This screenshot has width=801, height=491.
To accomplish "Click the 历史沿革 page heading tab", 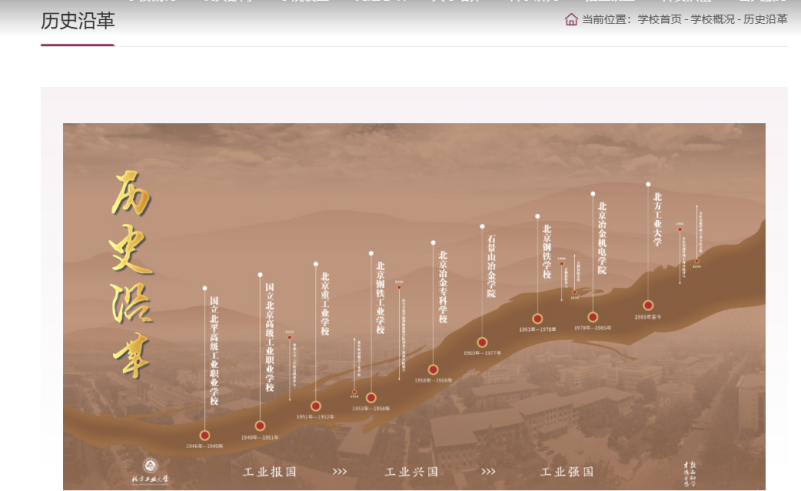I will 77,21.
